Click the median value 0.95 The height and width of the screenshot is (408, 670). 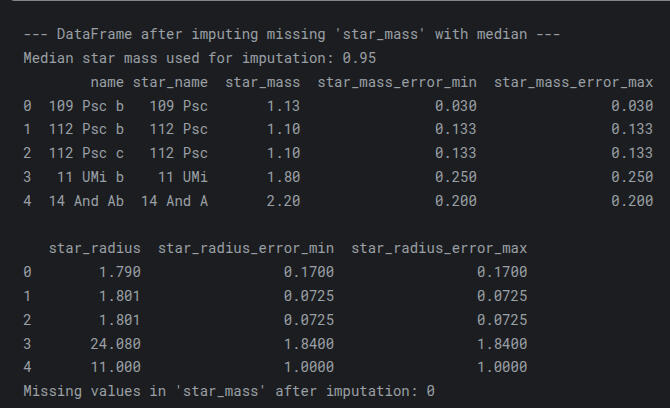pyautogui.click(x=359, y=58)
